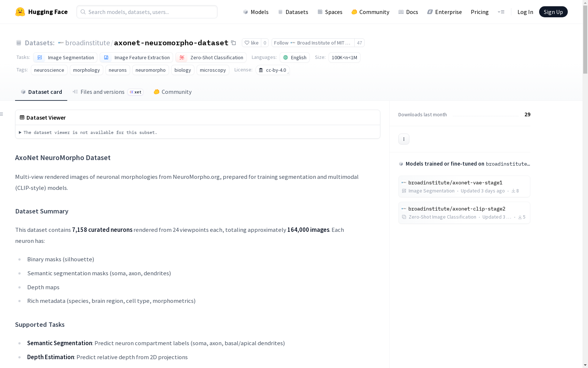Select the neurons tag
Image resolution: width=588 pixels, height=368 pixels.
tap(118, 70)
